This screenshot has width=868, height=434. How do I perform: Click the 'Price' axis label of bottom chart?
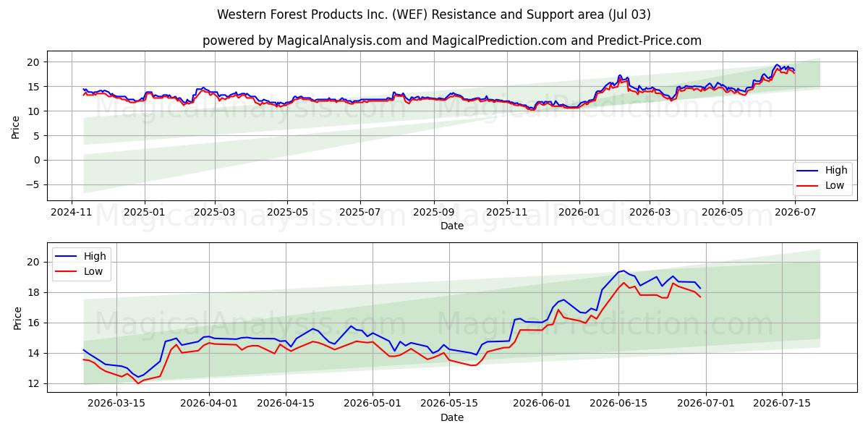17,318
